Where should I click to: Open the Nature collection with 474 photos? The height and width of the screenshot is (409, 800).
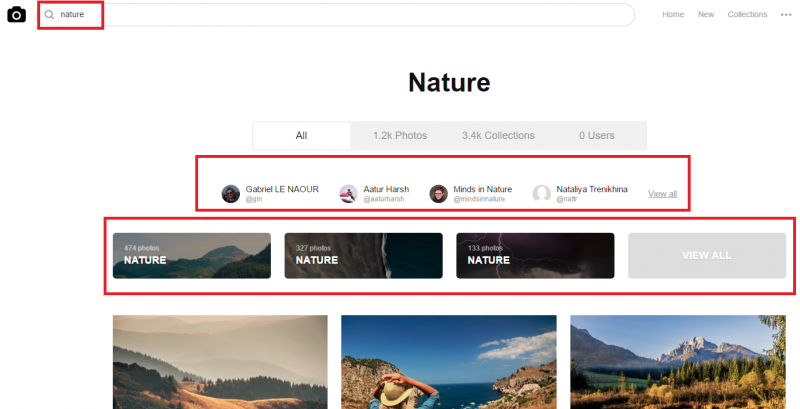(191, 255)
